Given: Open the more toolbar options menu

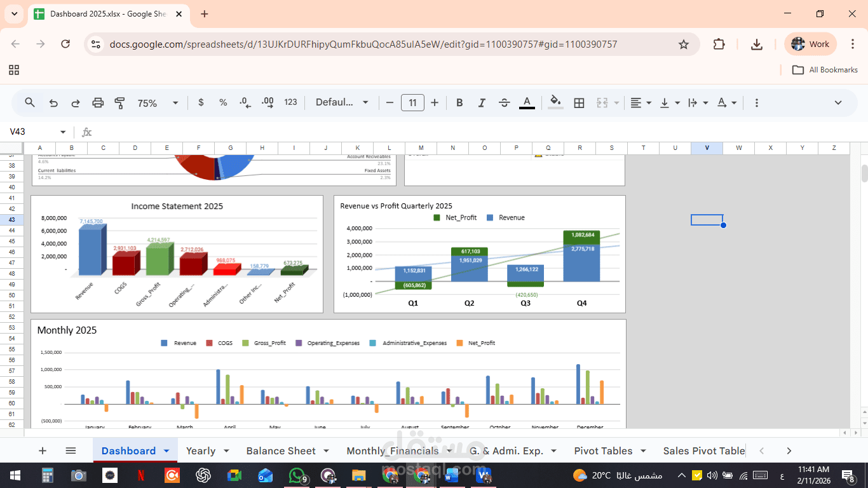Looking at the screenshot, I should pyautogui.click(x=756, y=102).
